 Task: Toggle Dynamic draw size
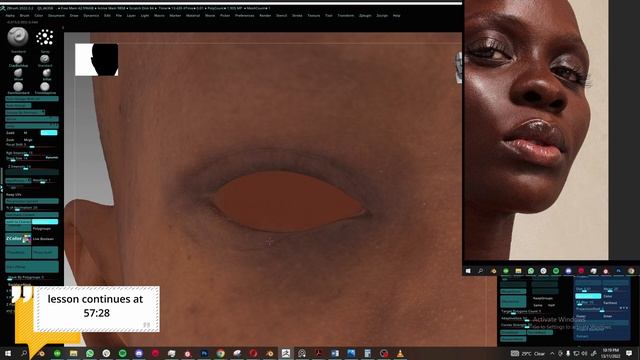tap(51, 158)
